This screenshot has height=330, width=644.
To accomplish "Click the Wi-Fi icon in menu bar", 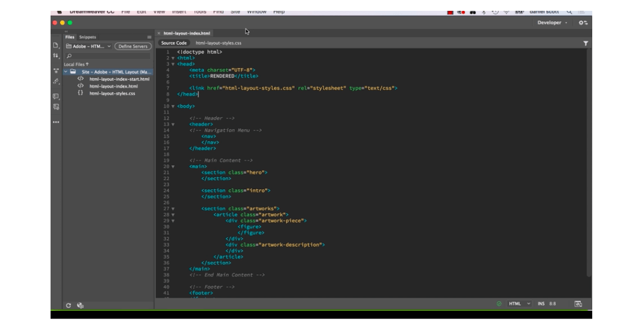I will [507, 12].
